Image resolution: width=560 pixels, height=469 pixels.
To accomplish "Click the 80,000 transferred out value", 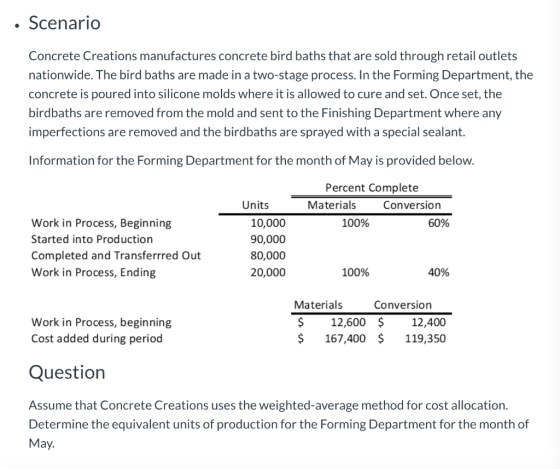I will point(268,255).
